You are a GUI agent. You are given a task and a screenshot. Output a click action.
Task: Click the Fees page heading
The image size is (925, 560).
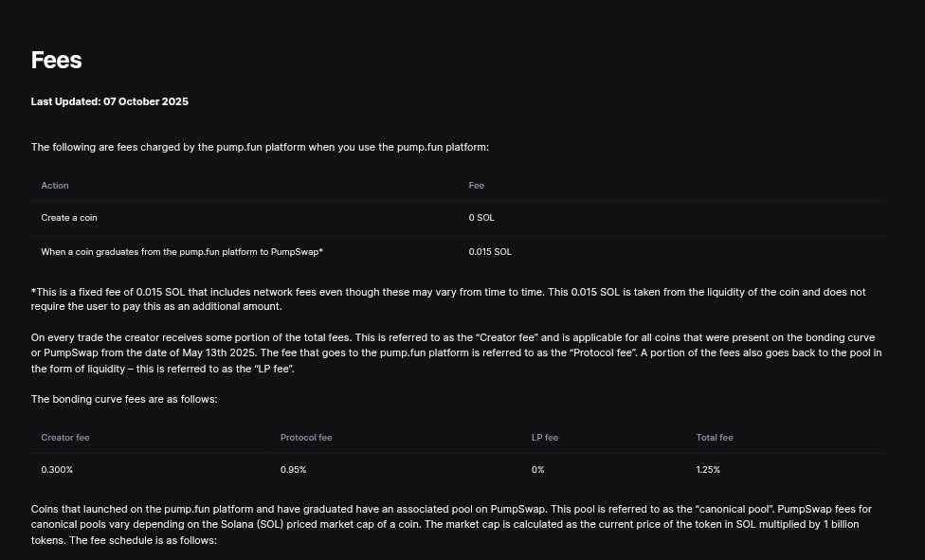[56, 60]
